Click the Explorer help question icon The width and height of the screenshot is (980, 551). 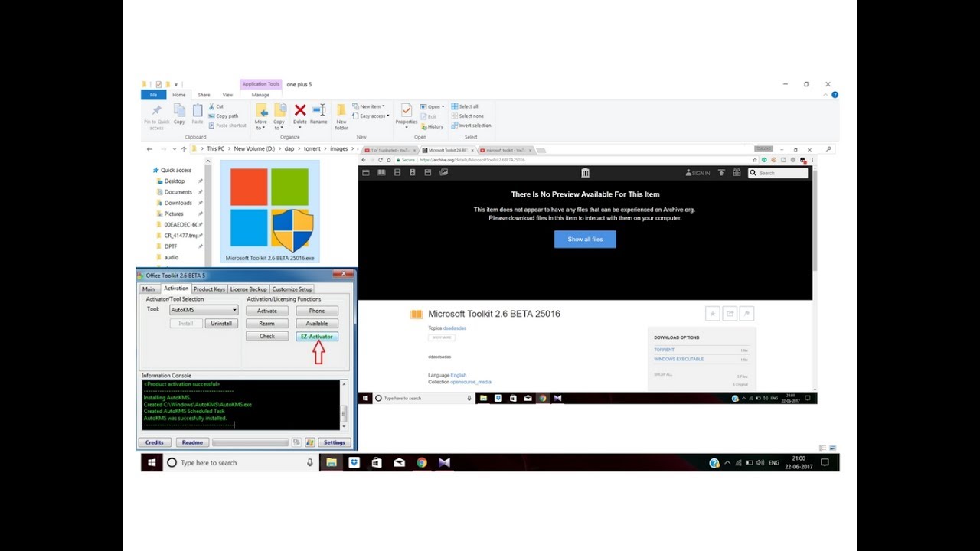pos(835,95)
